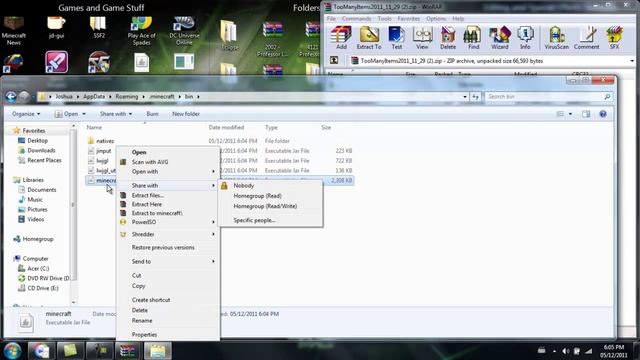Open the WinRAR Commands menu
This screenshot has height=360, width=640.
356,19
